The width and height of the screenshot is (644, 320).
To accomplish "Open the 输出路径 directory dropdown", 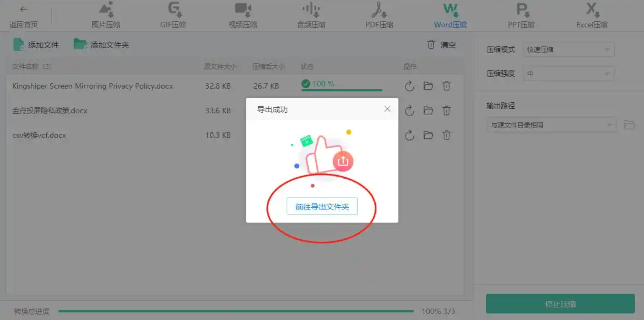I will tap(551, 125).
